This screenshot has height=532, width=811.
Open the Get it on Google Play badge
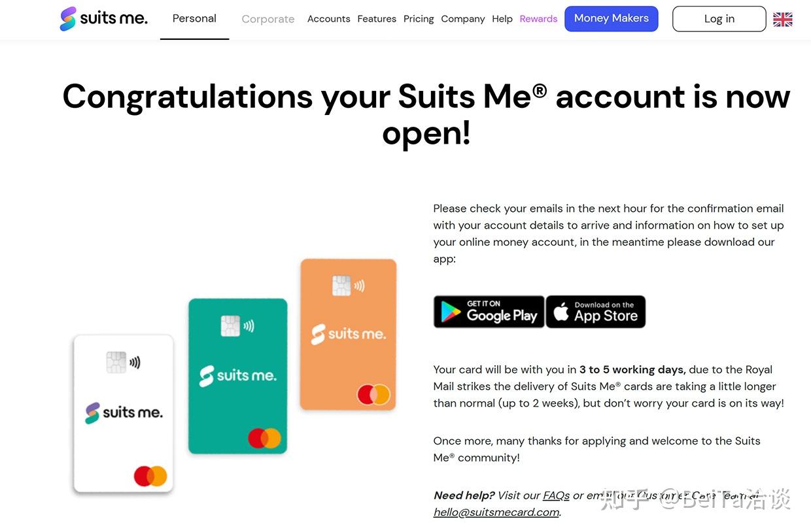489,312
